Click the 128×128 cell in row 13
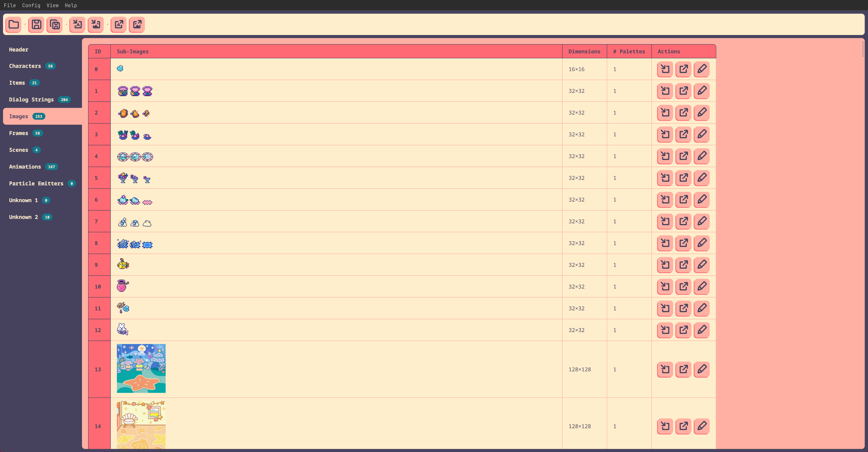 (x=585, y=369)
